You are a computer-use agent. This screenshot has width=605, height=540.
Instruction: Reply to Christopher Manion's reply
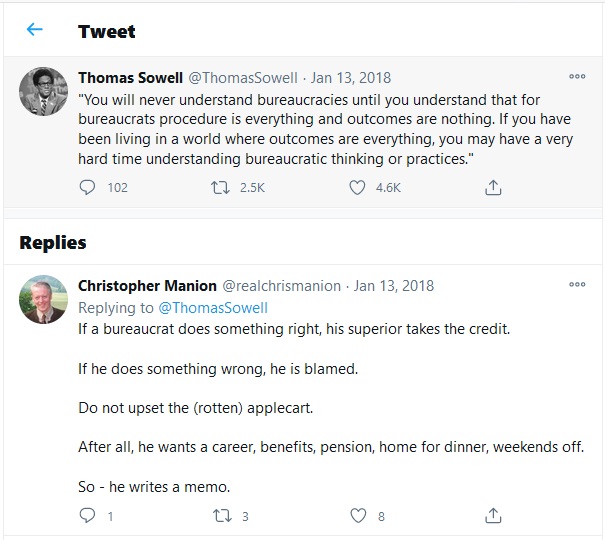(87, 516)
